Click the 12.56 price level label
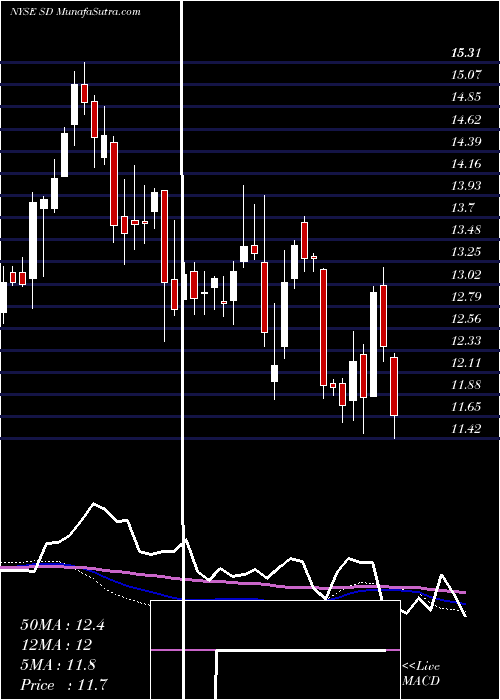The width and height of the screenshot is (500, 700). click(466, 318)
